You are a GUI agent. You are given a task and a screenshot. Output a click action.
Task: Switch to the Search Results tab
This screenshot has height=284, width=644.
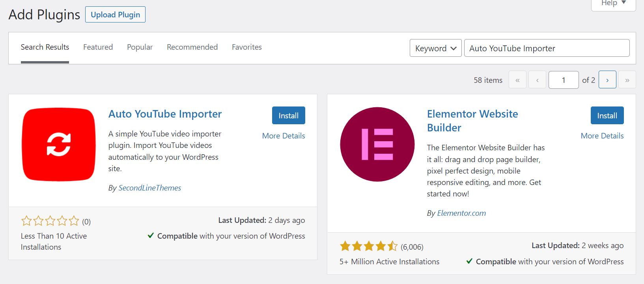click(x=45, y=47)
